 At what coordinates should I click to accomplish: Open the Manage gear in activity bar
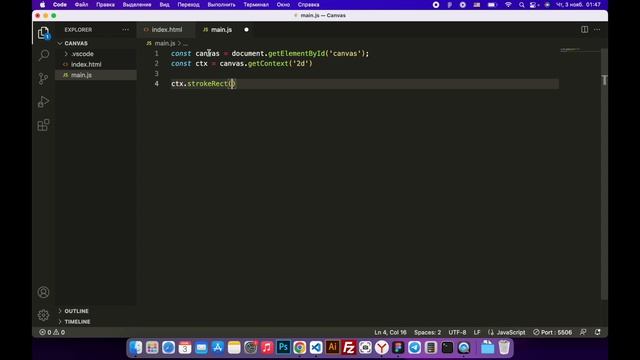click(43, 315)
